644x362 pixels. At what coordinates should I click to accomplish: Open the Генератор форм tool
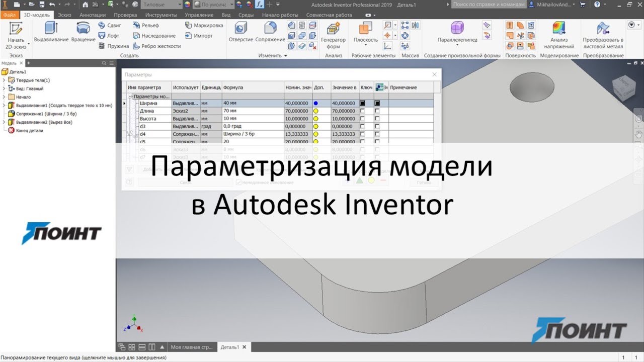[333, 35]
